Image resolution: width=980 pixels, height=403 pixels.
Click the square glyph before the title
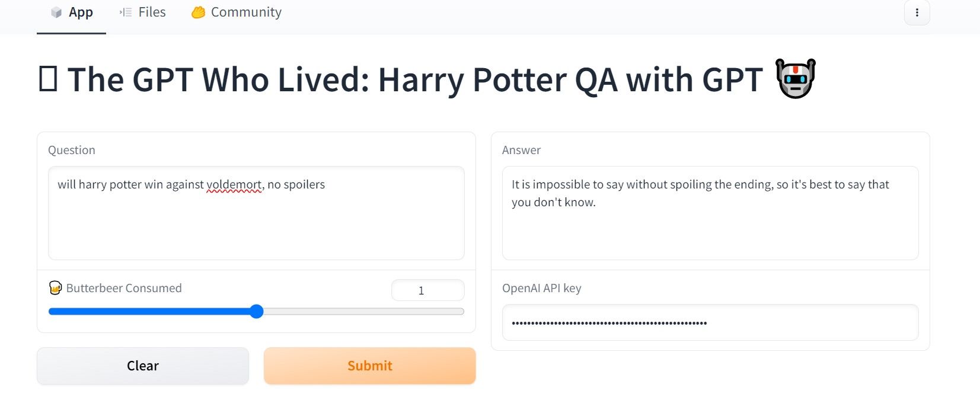point(47,79)
